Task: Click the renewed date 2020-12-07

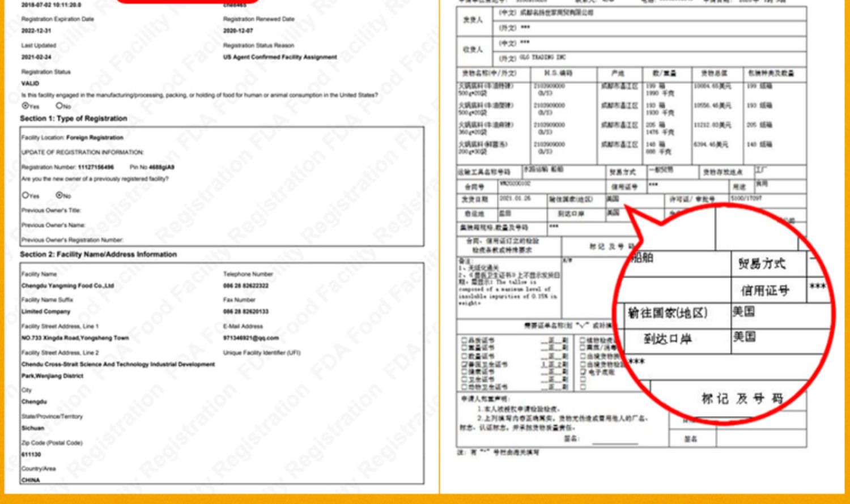Action: 238,31
